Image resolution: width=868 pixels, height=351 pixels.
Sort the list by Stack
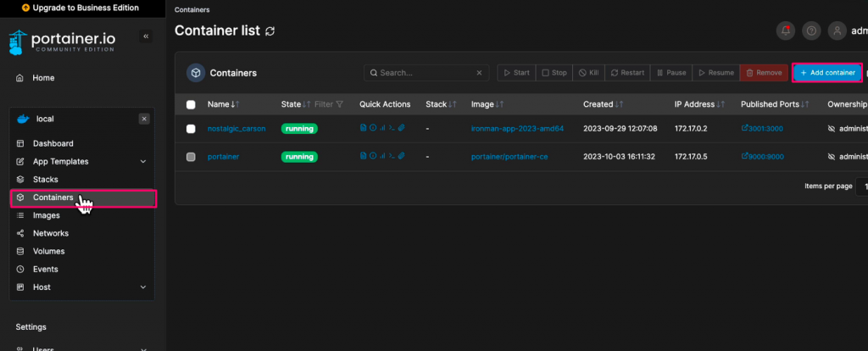(441, 104)
